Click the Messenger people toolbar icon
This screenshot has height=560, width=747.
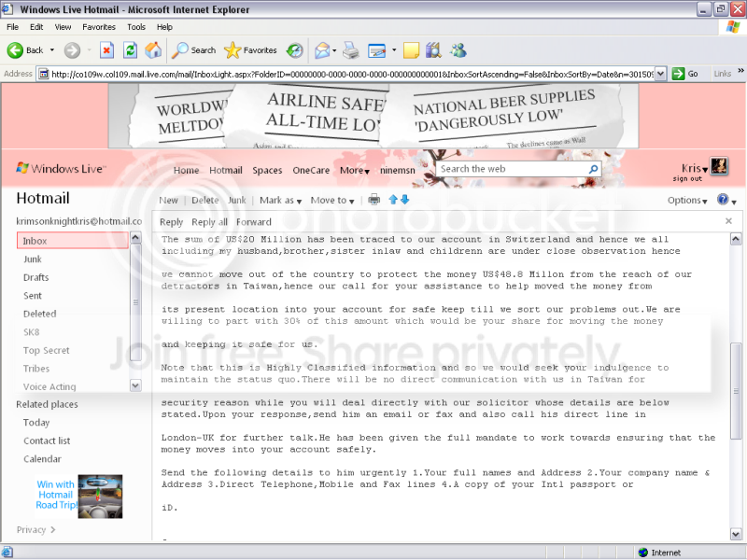(x=458, y=50)
